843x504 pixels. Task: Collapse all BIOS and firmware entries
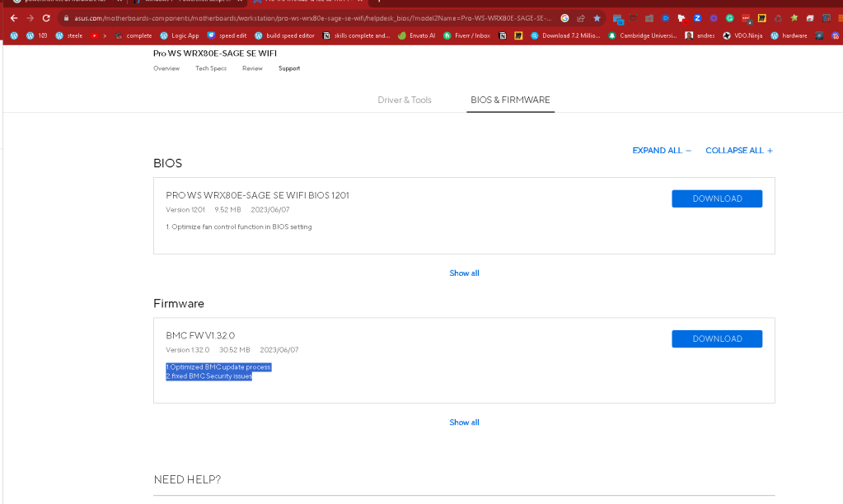coord(739,151)
